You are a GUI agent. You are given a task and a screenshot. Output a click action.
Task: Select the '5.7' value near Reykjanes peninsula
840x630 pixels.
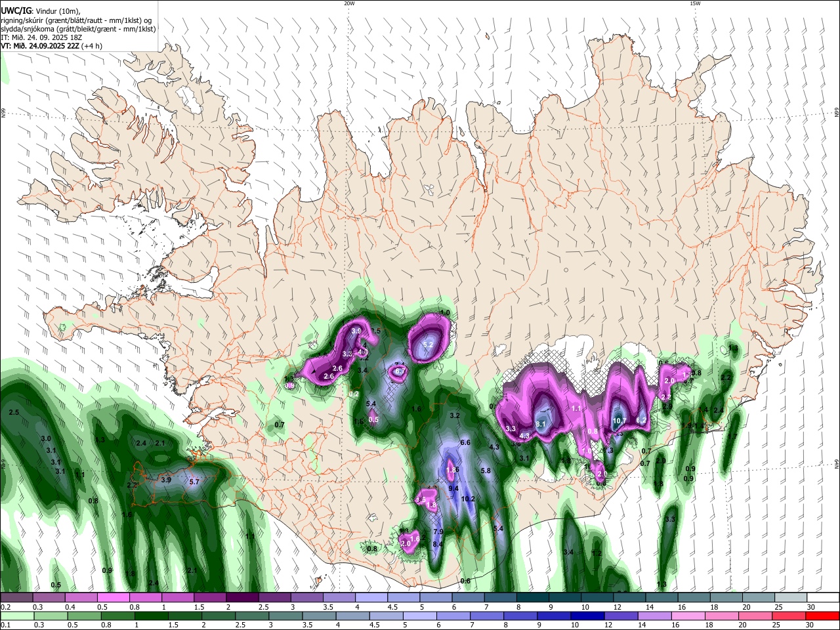(194, 482)
